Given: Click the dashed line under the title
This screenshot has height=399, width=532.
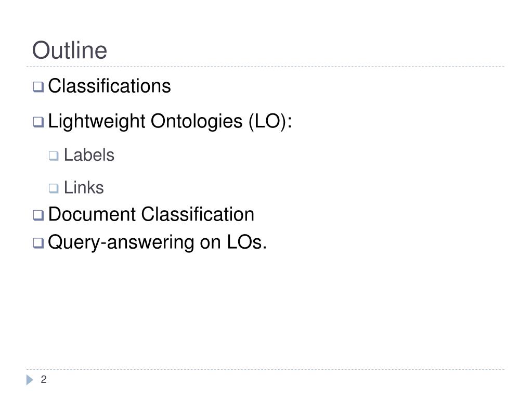Looking at the screenshot, I should click(x=265, y=67).
